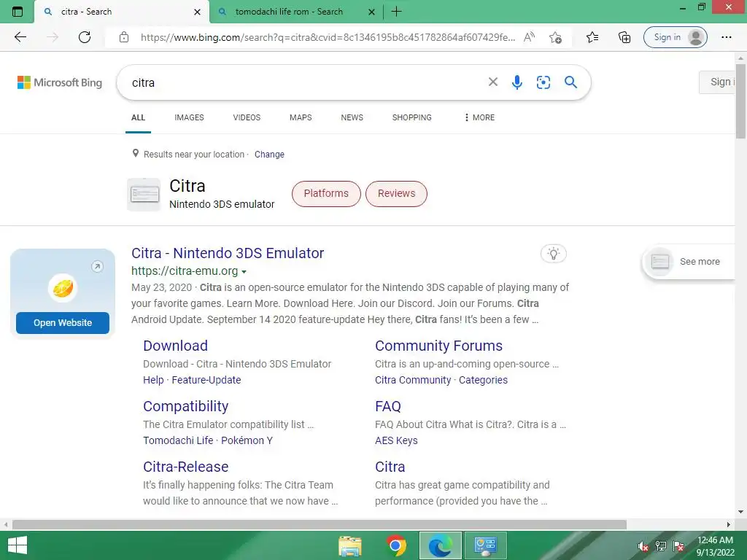Click the horizontal scrollbar thumb
This screenshot has width=747, height=560.
pyautogui.click(x=320, y=524)
